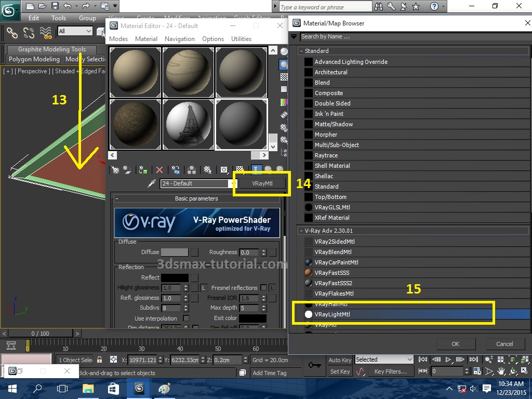Screen dimensions: 532x399
Task: Click the Zoom Extents icon
Action: coord(513,360)
